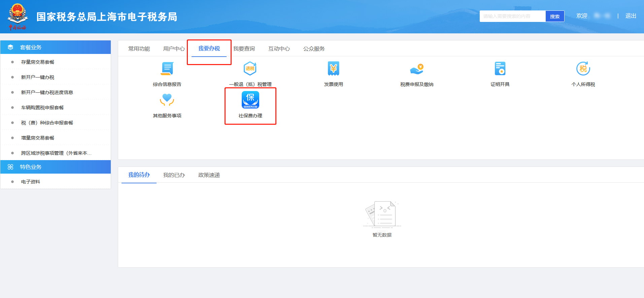Launch the 社保费办理 icon

250,100
